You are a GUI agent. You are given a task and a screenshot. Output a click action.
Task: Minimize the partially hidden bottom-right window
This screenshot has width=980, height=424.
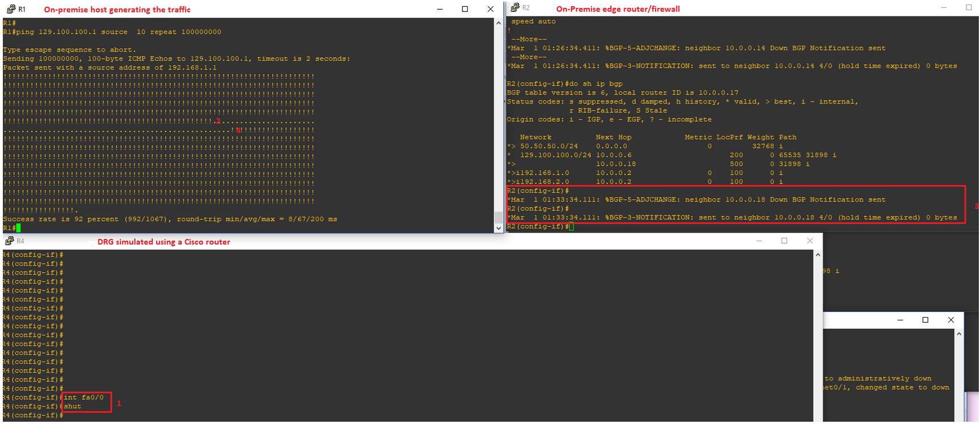coord(900,320)
